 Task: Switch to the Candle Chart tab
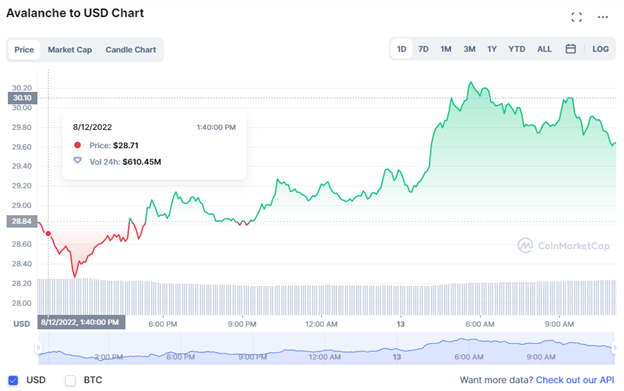[x=131, y=50]
